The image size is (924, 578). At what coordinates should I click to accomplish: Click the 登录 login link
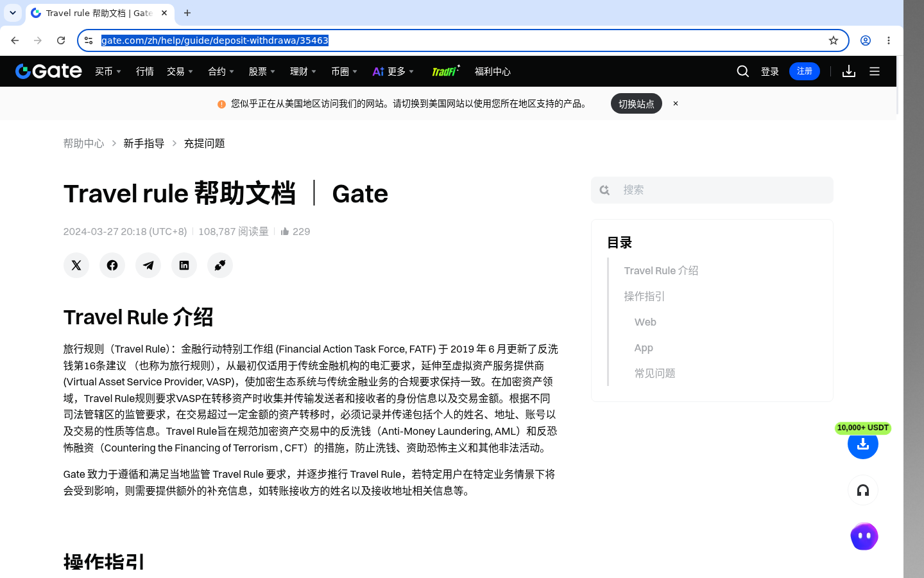point(770,71)
